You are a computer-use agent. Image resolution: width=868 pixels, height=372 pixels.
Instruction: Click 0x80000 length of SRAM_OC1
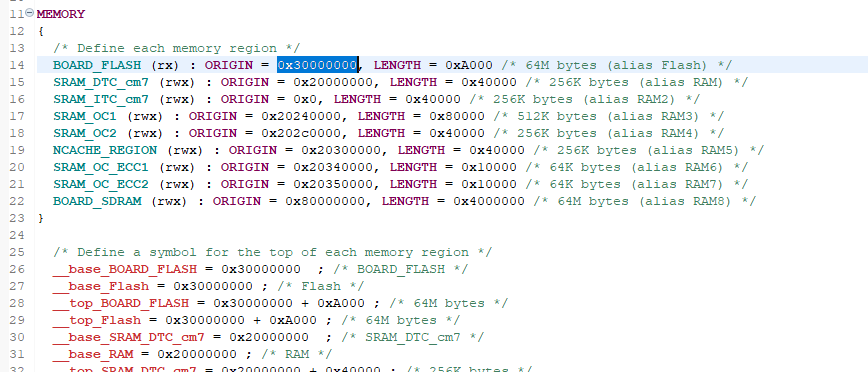(456, 116)
